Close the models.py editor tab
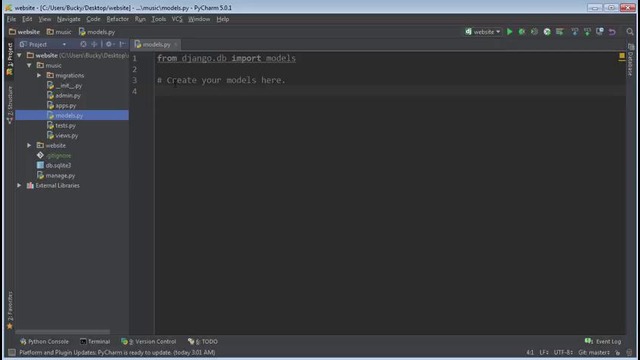Screen dimensions: 640x360 pos(176,44)
